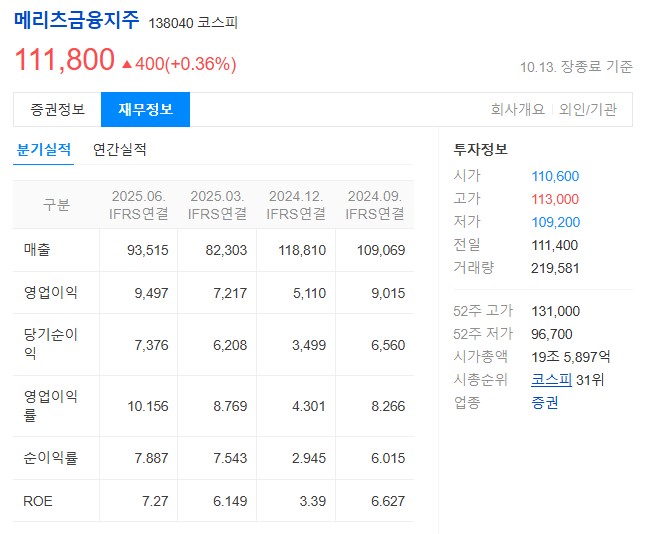The width and height of the screenshot is (645, 534).
Task: Click the 저가 value 109,200
Action: tap(556, 223)
